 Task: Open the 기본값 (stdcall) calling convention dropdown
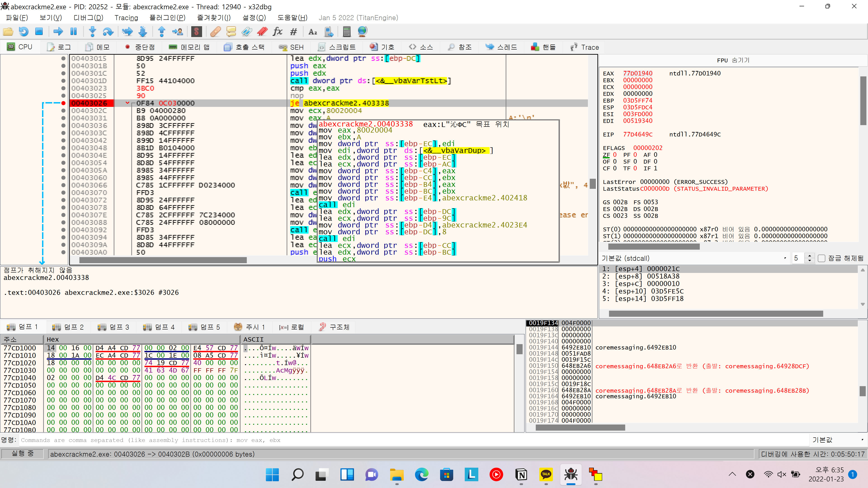pos(694,258)
